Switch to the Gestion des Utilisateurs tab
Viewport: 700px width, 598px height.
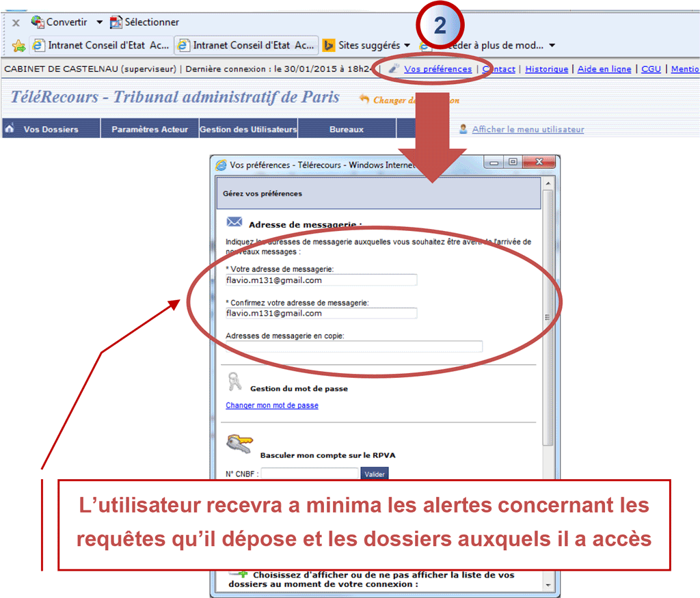point(248,129)
